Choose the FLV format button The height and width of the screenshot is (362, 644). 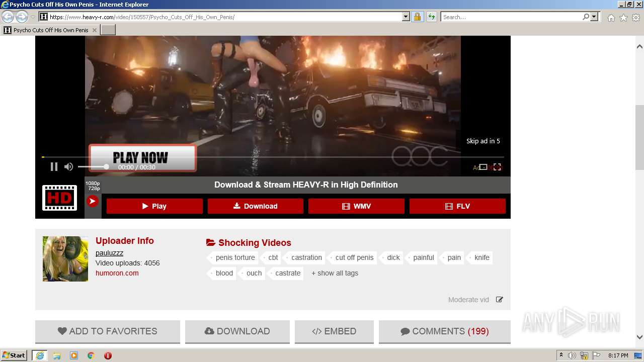457,206
